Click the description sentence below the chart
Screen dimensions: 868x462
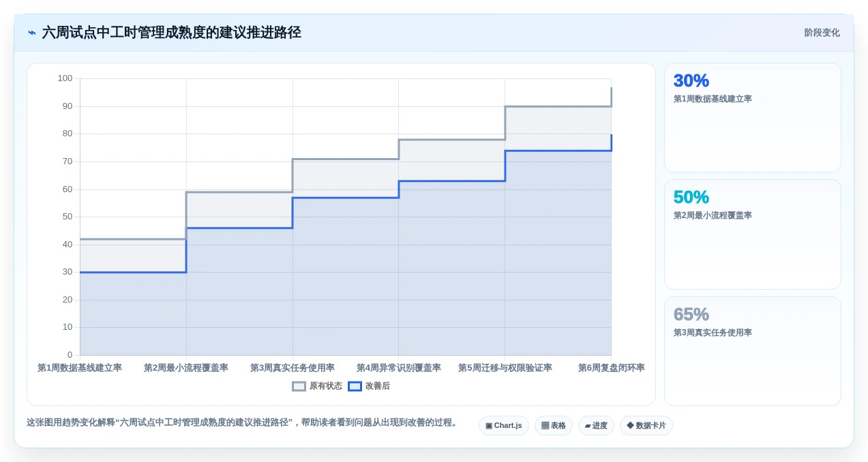(x=243, y=422)
